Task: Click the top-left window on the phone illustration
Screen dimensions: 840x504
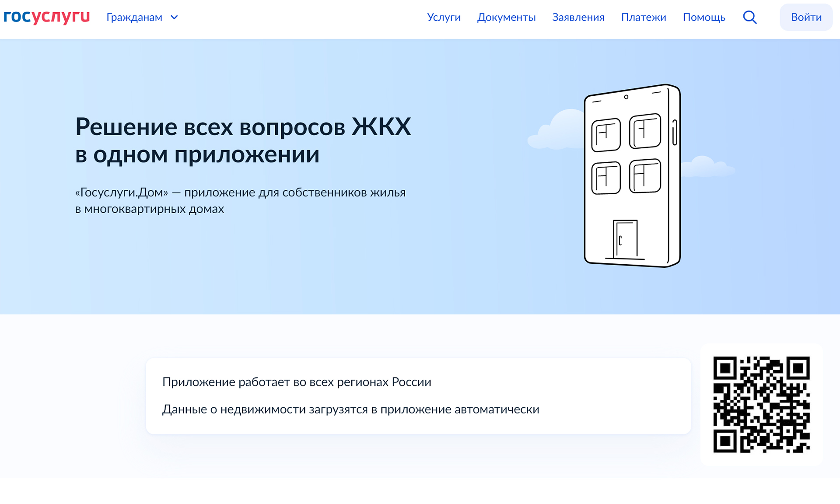Action: point(606,135)
